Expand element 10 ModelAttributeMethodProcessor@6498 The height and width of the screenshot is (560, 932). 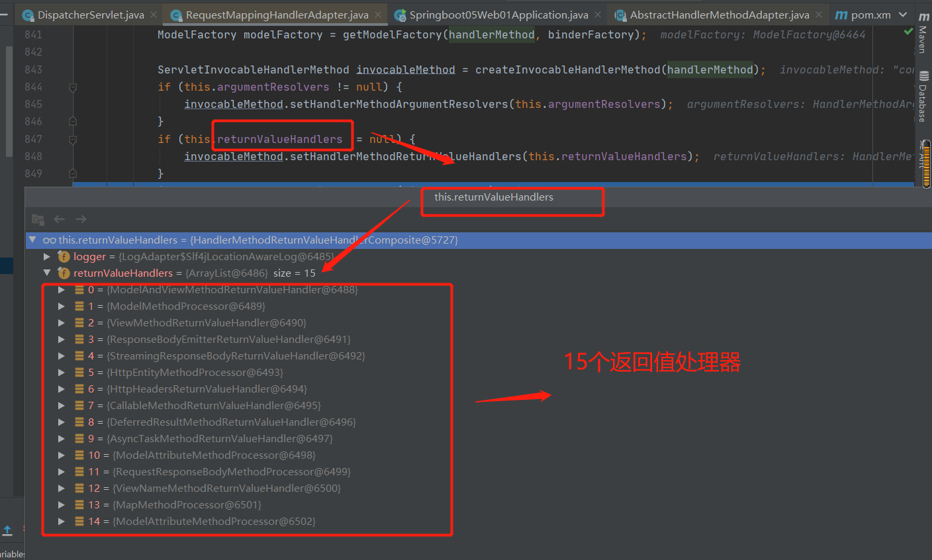click(62, 455)
